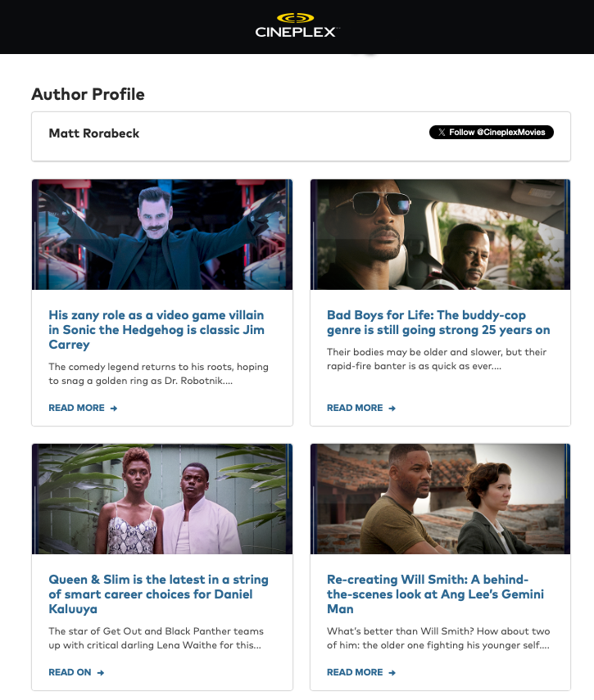Screen dimensions: 594x700
Task: Open the Bad Boys for Life headline
Action: 438,323
